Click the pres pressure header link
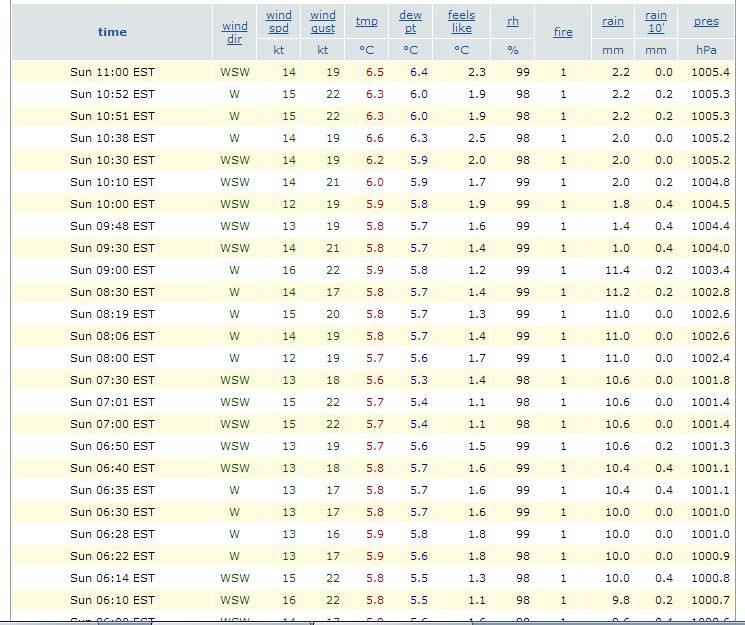The width and height of the screenshot is (745, 625). tap(706, 21)
